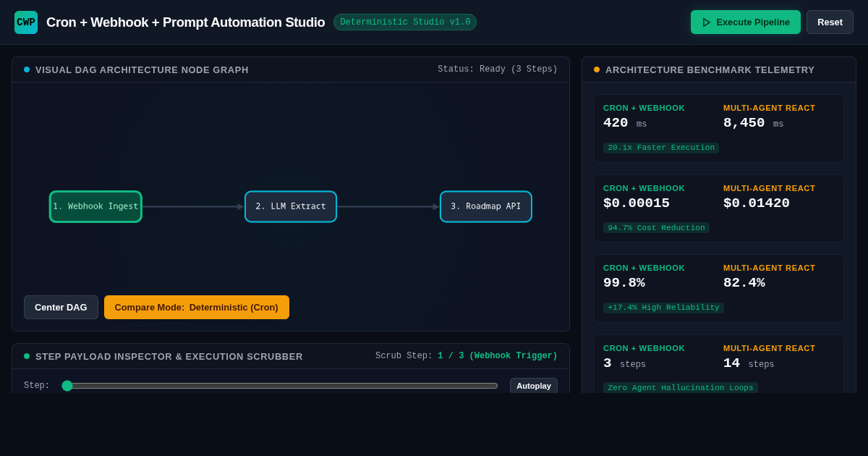Click the 14 steps value
This screenshot has width=868, height=456.
[749, 363]
